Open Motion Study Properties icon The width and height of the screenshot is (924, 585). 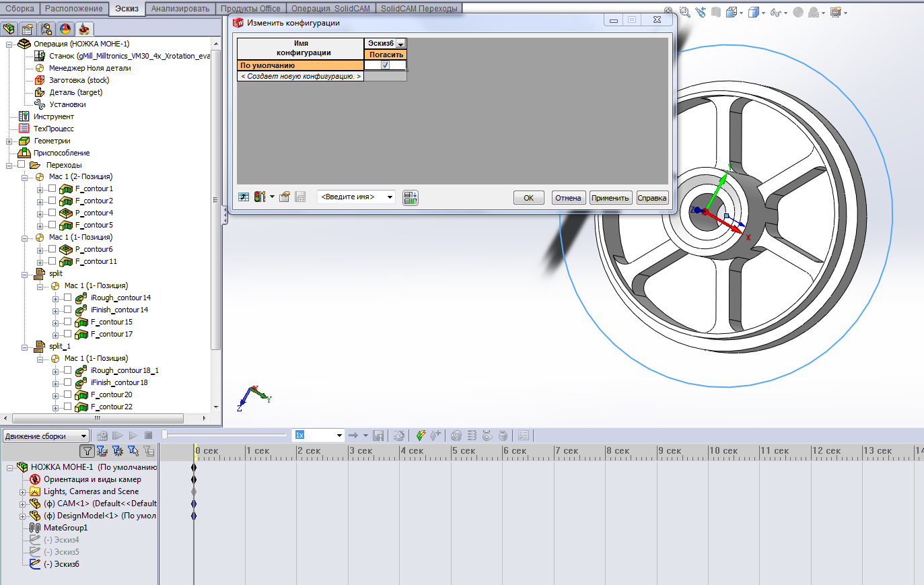click(524, 436)
